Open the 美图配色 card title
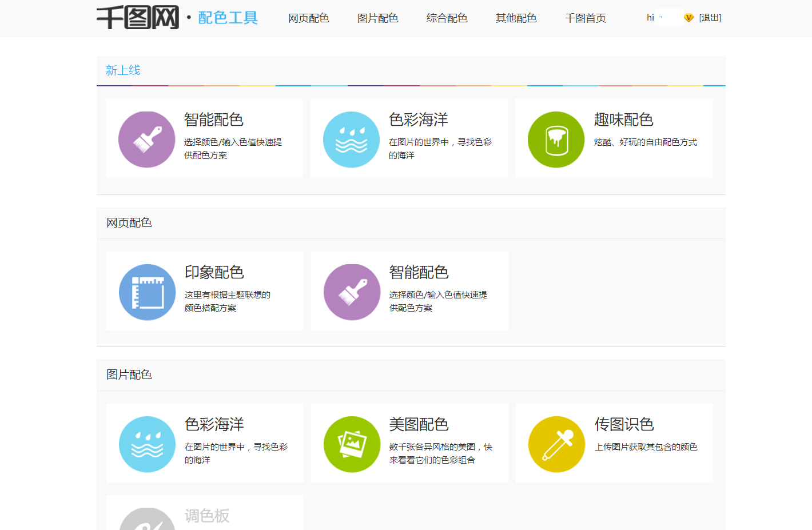812x530 pixels. coord(419,424)
